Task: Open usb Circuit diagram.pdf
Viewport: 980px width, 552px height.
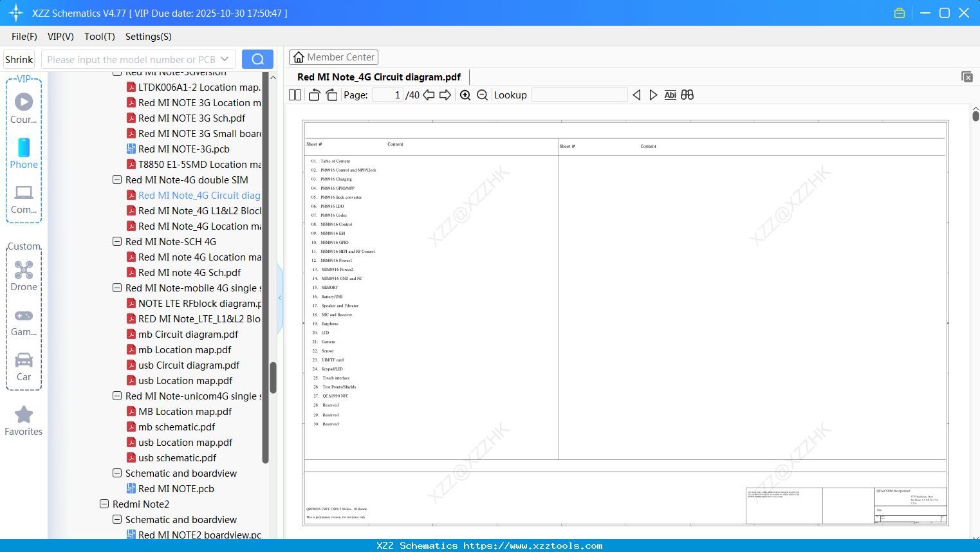Action: [x=183, y=365]
